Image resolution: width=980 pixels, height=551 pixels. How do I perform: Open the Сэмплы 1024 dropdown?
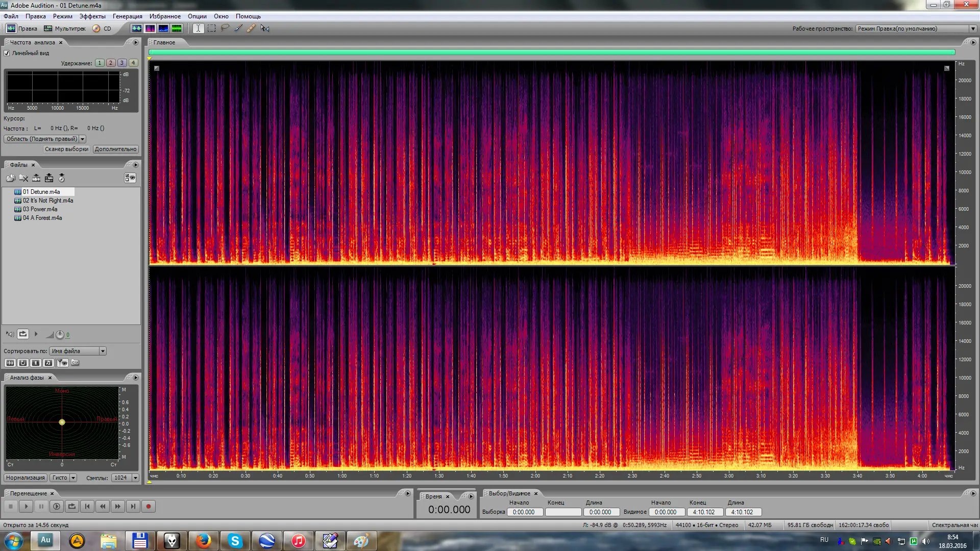click(x=135, y=478)
